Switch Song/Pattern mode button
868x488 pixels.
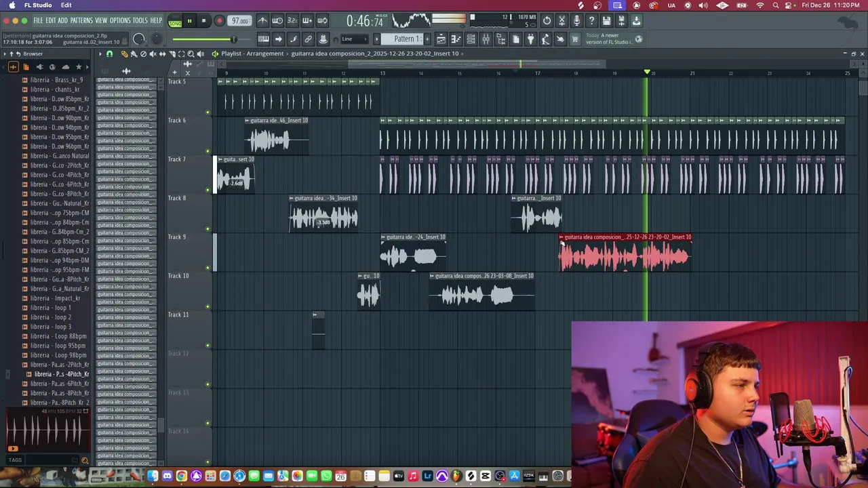tap(176, 20)
